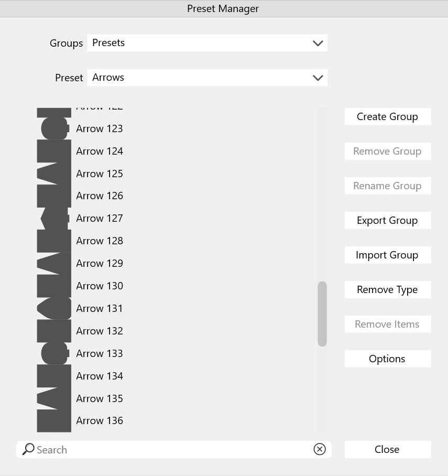448x476 pixels.
Task: Click the Arrow 129 shape icon
Action: click(53, 263)
